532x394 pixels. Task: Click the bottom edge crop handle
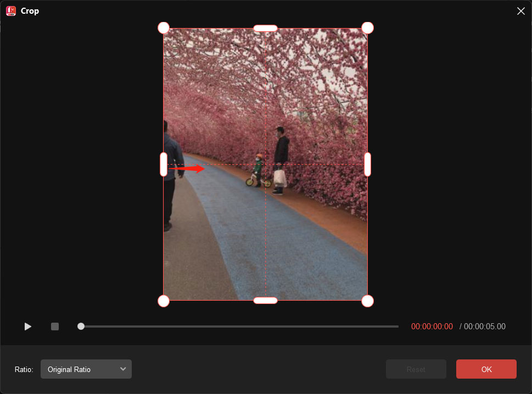pyautogui.click(x=265, y=300)
